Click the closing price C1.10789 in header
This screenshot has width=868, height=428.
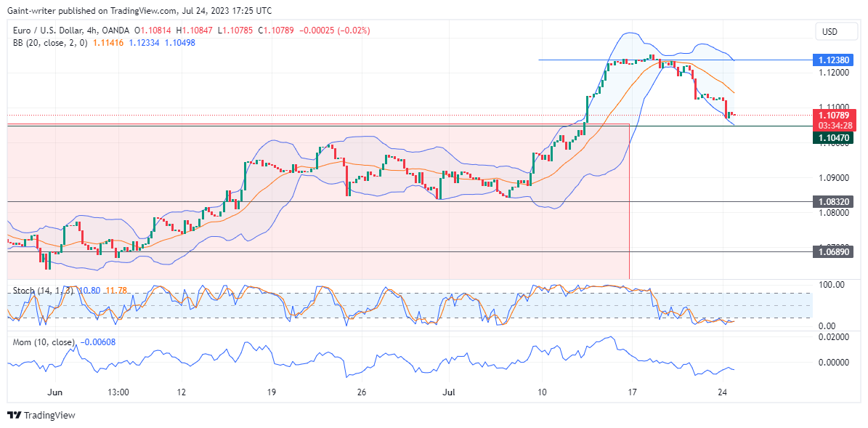(275, 31)
